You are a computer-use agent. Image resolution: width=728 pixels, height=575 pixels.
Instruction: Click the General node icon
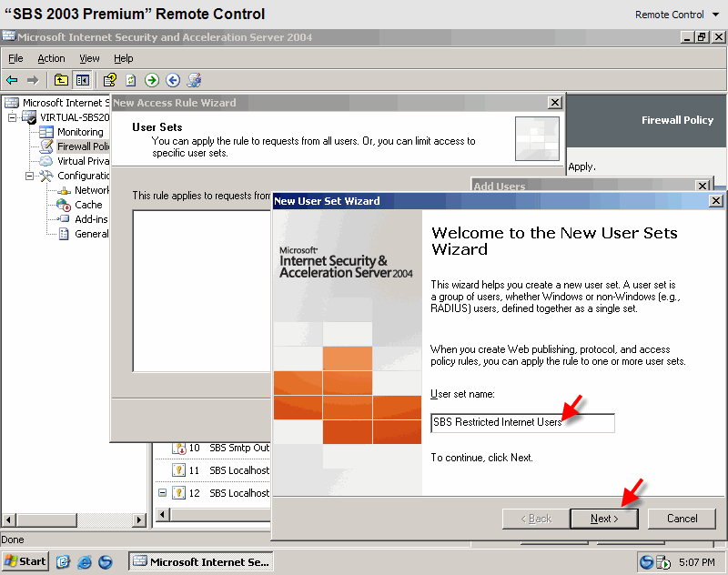pos(64,234)
